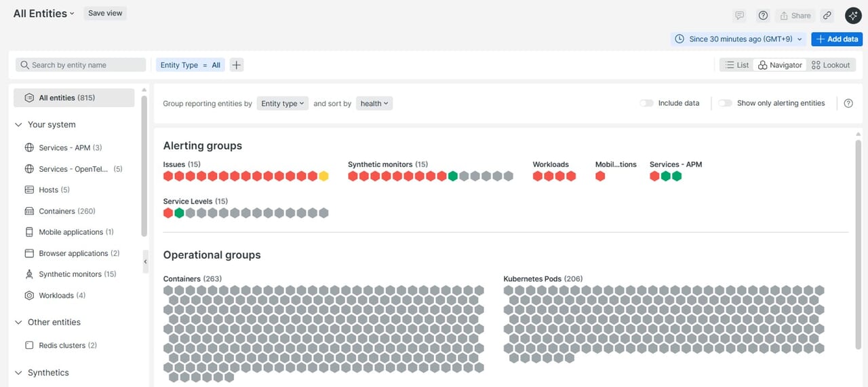This screenshot has width=868, height=387.
Task: Collapse sidebar with the left arrow handle
Action: (x=145, y=261)
